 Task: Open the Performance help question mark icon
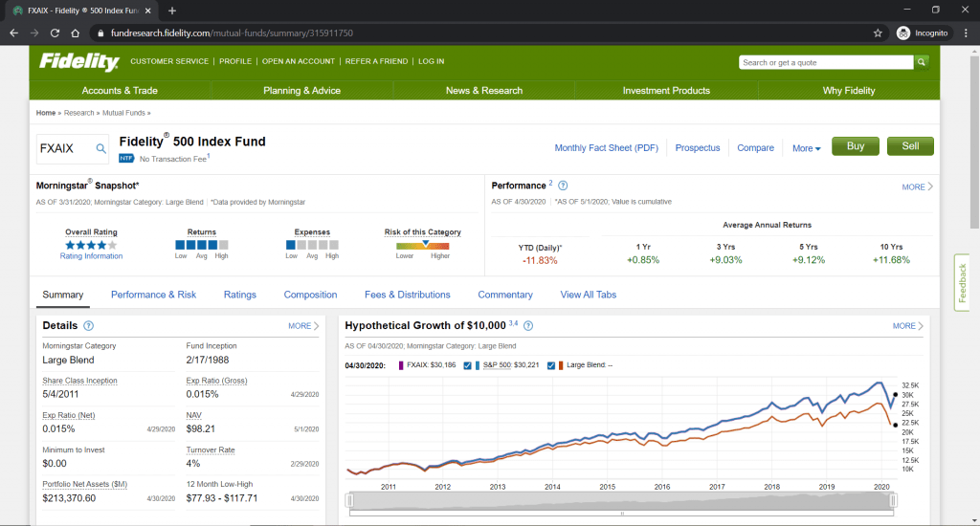click(563, 186)
